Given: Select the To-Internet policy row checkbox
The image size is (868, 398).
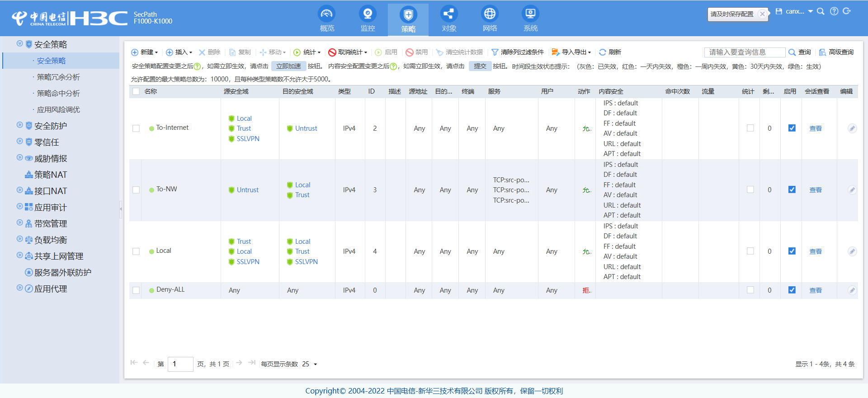Looking at the screenshot, I should pyautogui.click(x=136, y=128).
